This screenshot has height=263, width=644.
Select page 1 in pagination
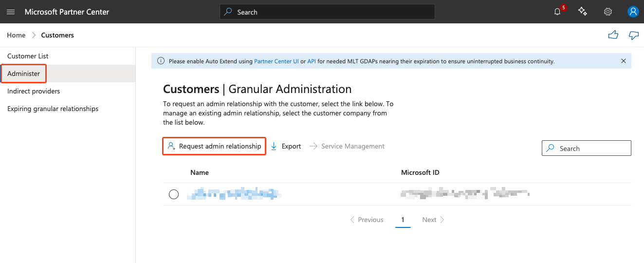point(403,220)
